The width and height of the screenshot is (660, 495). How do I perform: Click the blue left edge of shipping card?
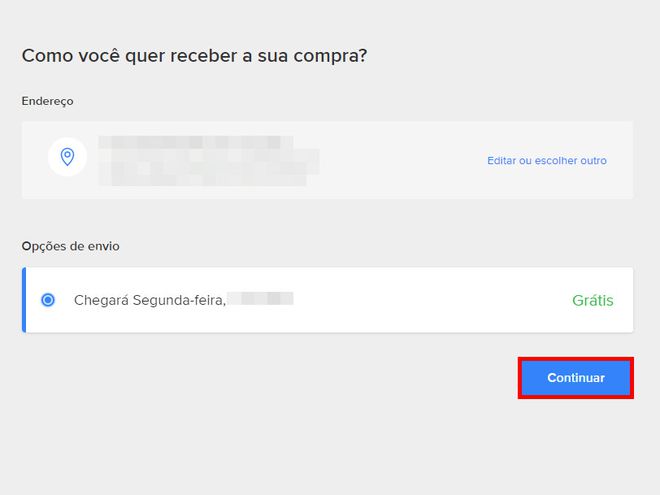pyautogui.click(x=24, y=300)
